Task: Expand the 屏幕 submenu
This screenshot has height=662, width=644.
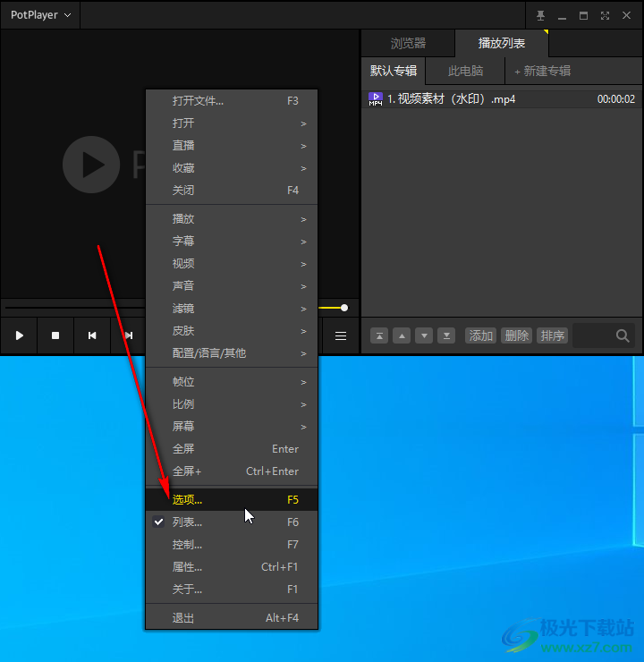Action: click(x=232, y=427)
